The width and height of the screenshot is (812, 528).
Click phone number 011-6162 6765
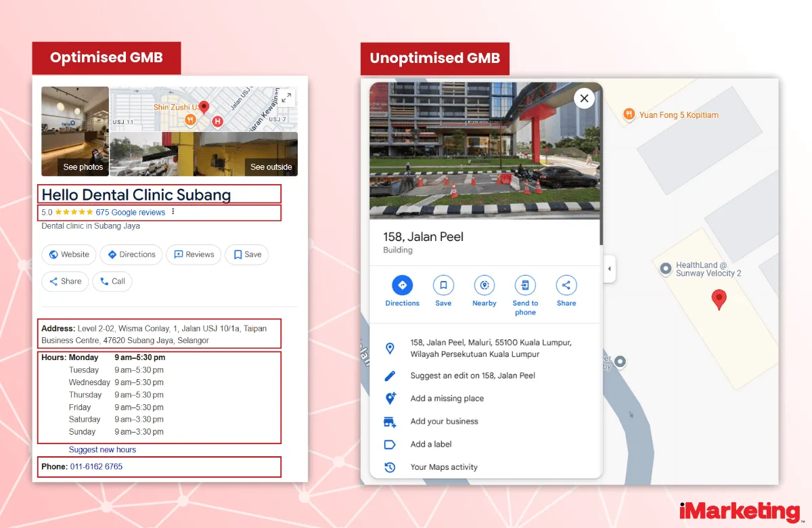click(96, 466)
